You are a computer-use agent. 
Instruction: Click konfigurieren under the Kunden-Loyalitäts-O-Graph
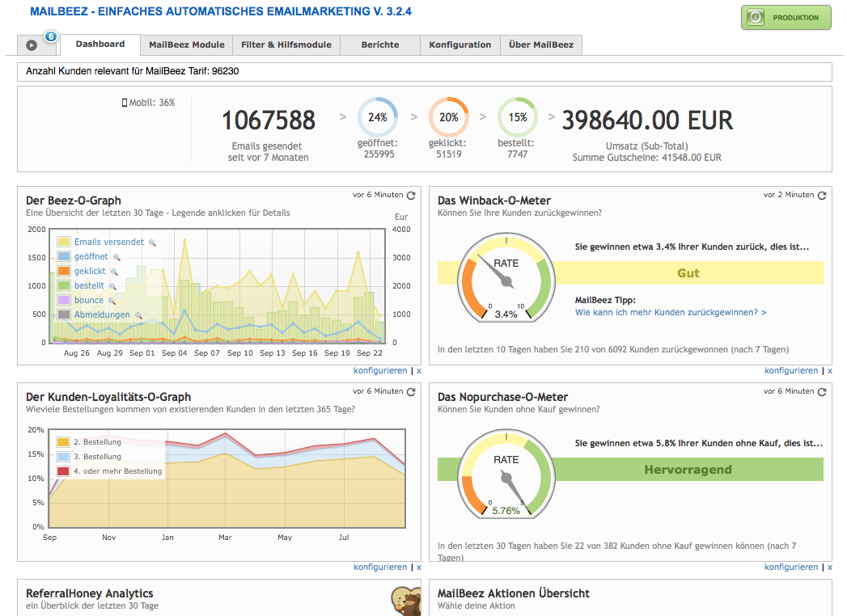(x=380, y=567)
